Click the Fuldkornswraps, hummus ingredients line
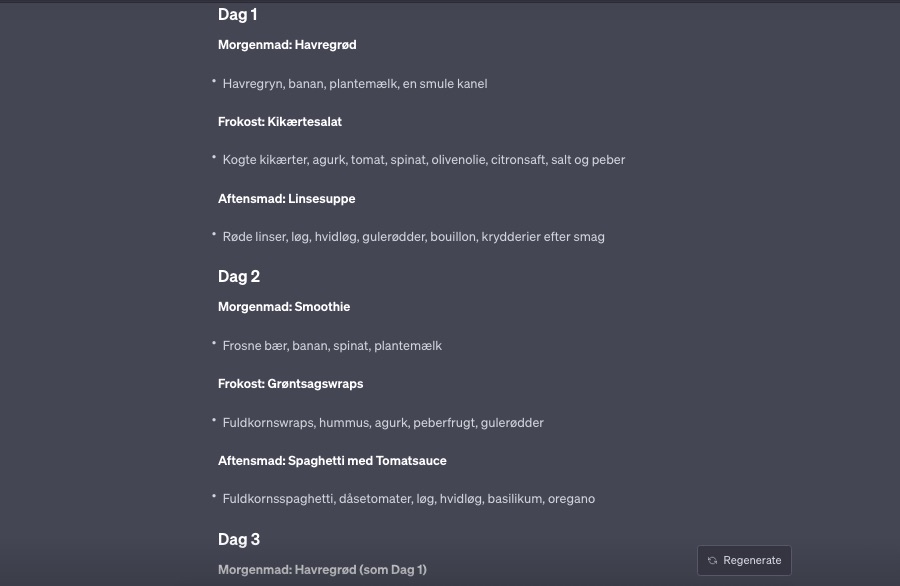 [383, 423]
